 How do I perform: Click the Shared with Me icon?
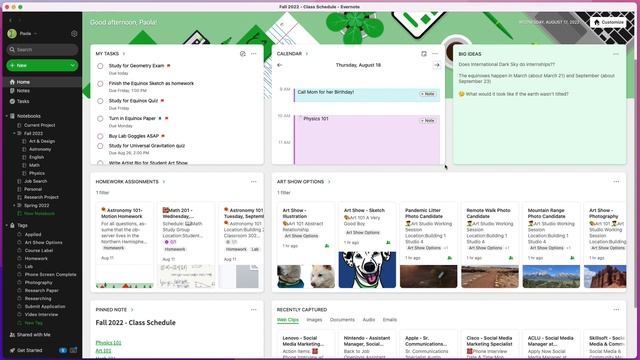[12, 335]
